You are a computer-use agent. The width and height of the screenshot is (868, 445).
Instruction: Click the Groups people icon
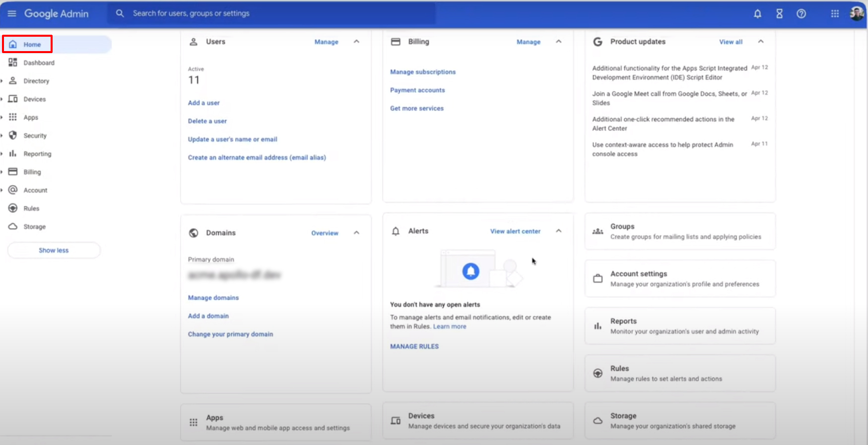[x=598, y=232]
